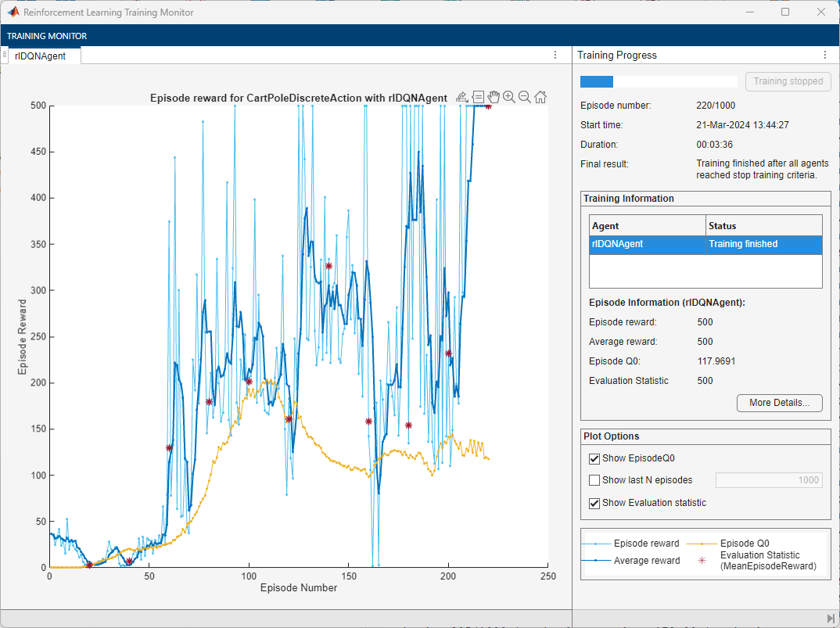Click the export axes icon above the plot
The width and height of the screenshot is (840, 628).
[x=461, y=97]
